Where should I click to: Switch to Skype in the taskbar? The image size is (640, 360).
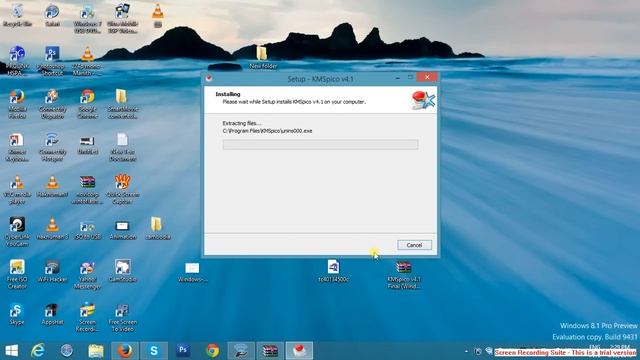point(154,351)
